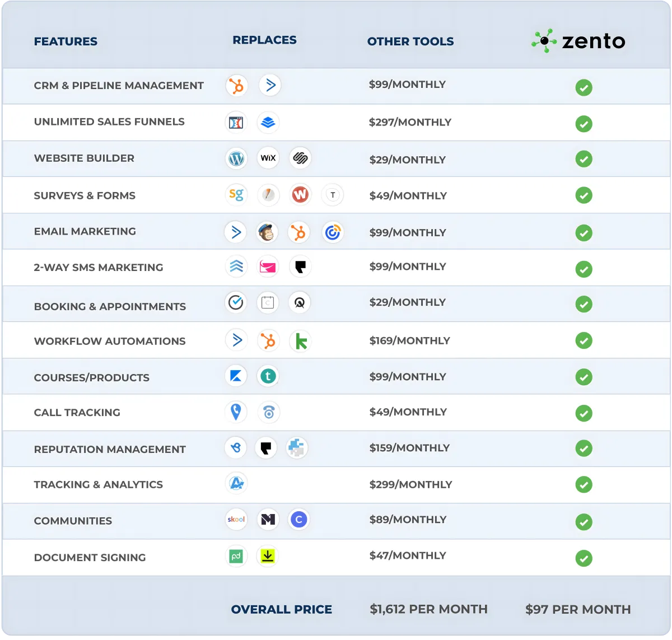Click the PandaDoc icon in Document Signing row
Image resolution: width=672 pixels, height=640 pixels.
pos(236,556)
